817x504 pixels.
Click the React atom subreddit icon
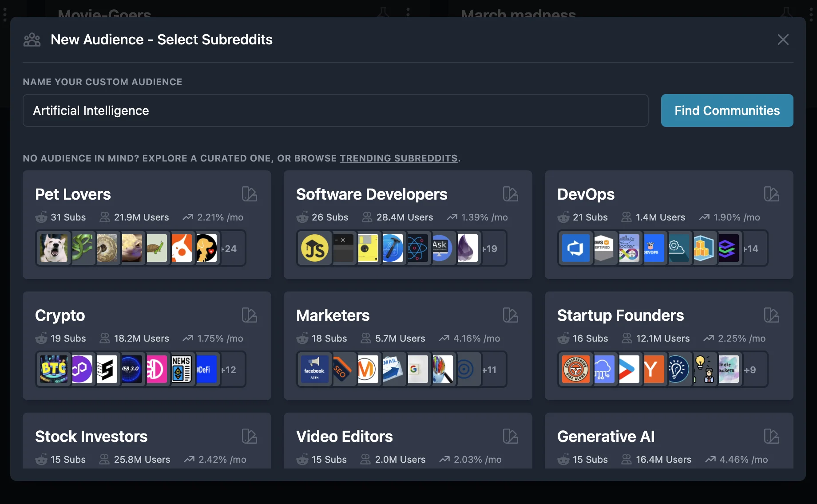(x=418, y=248)
